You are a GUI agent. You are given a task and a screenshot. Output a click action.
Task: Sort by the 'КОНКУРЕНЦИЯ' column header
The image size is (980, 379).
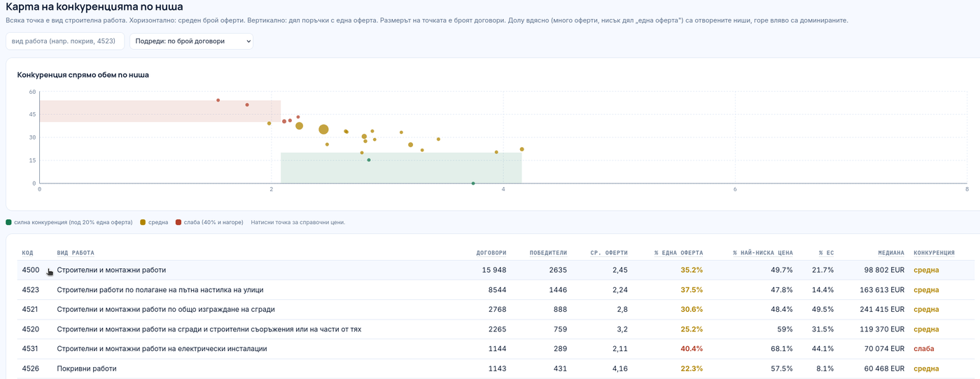[934, 253]
